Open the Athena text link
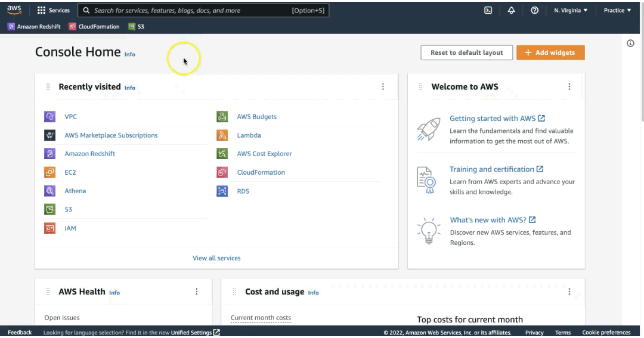The image size is (644, 338). coord(75,191)
